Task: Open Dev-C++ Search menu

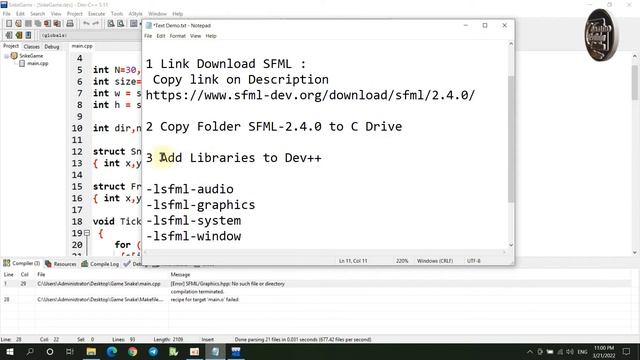Action: (x=38, y=14)
